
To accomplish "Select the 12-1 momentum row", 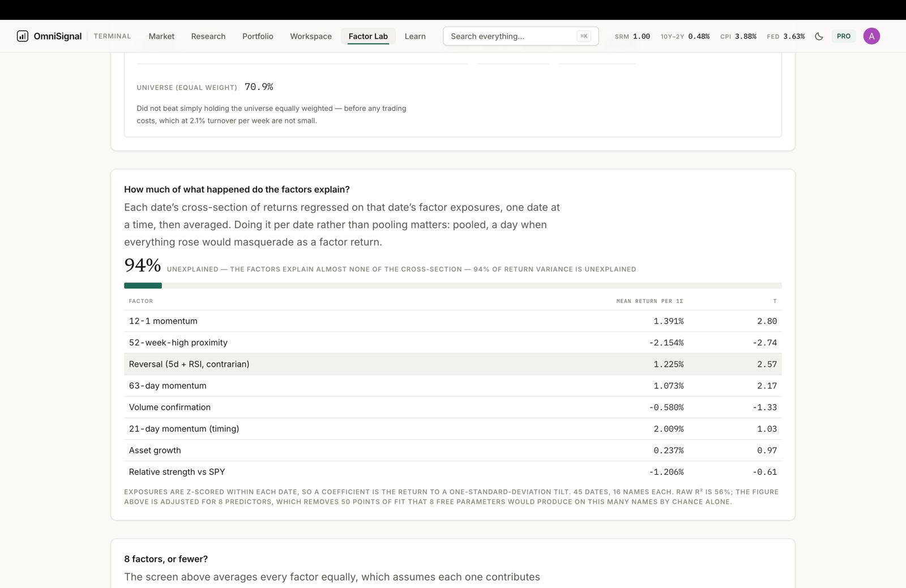I will pyautogui.click(x=453, y=321).
